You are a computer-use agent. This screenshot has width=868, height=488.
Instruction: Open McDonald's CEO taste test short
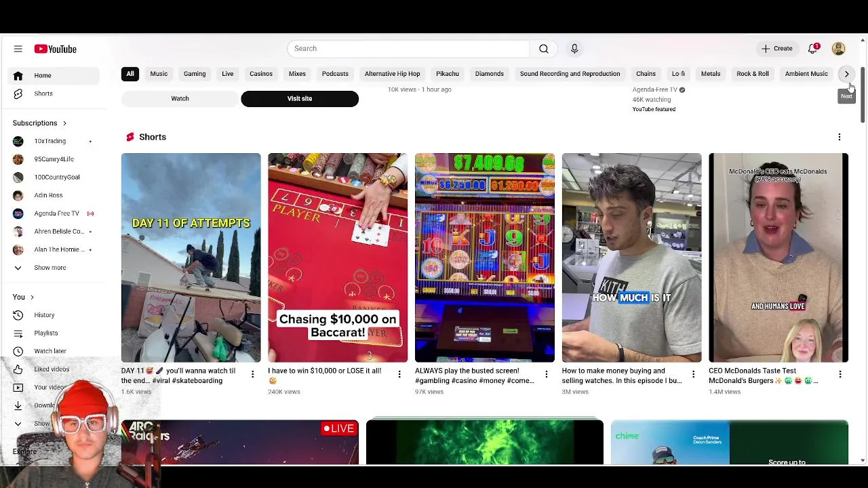[x=778, y=258]
